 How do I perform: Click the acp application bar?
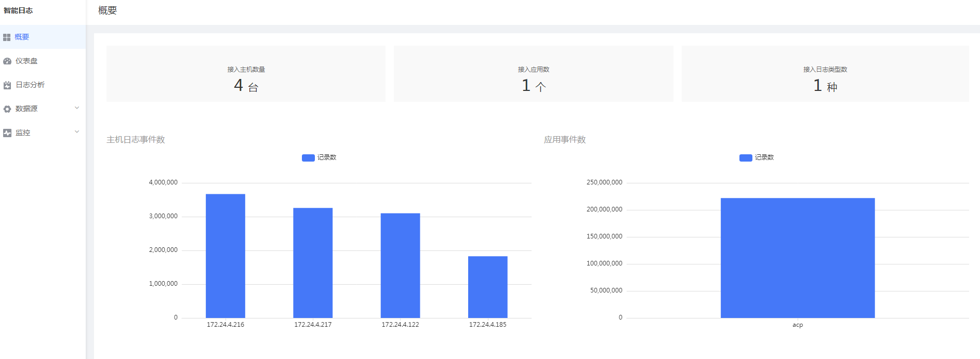(x=798, y=258)
